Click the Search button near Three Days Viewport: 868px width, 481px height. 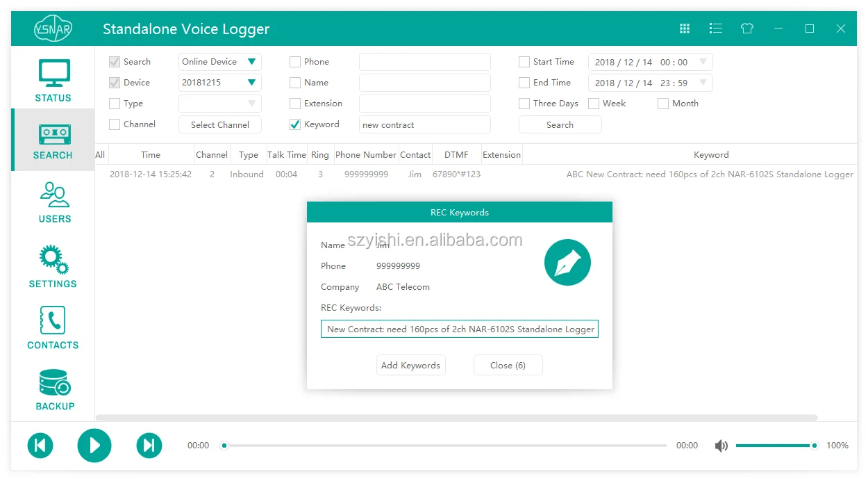point(560,124)
